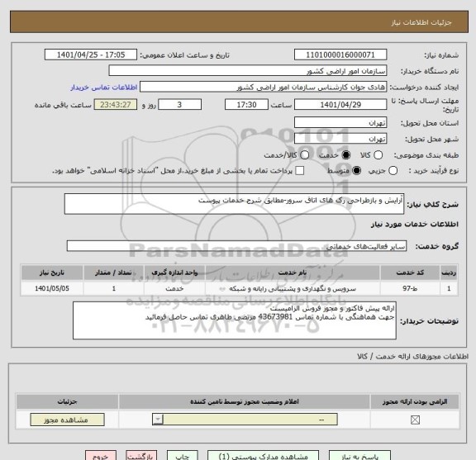This screenshot has width=476, height=460.
Task: Select the کالا/خدمت radio option
Action: [304, 155]
